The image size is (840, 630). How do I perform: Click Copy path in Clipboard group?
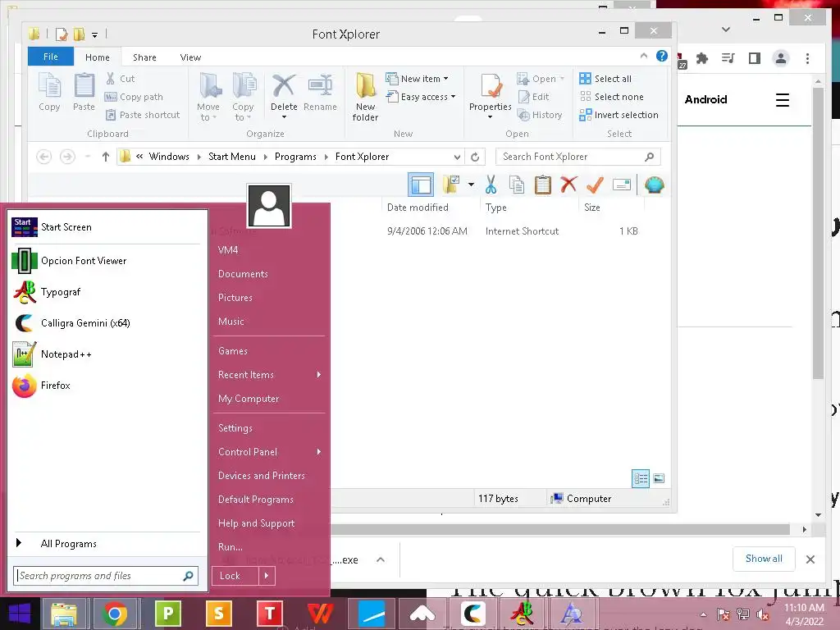pyautogui.click(x=134, y=97)
